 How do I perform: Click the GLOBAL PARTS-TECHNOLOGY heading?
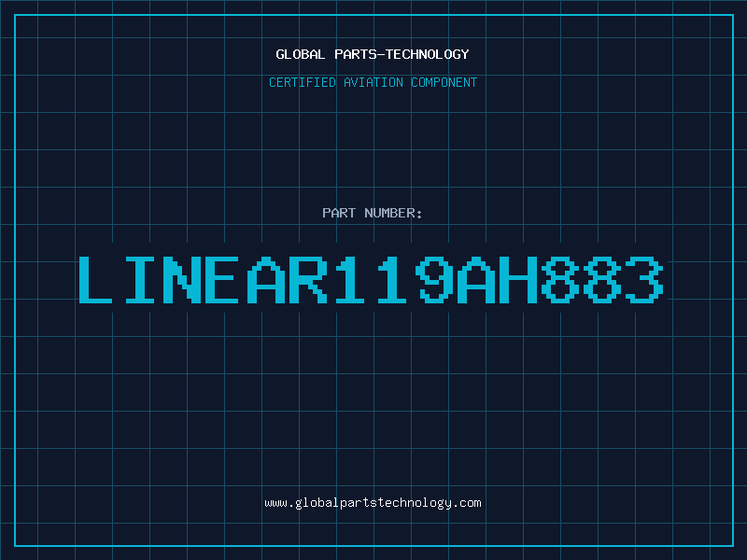tap(373, 54)
